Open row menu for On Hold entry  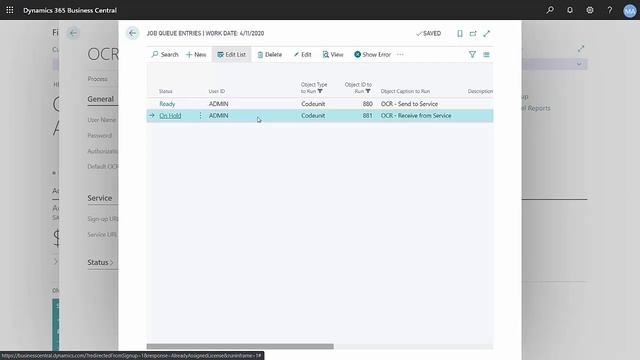[200, 116]
